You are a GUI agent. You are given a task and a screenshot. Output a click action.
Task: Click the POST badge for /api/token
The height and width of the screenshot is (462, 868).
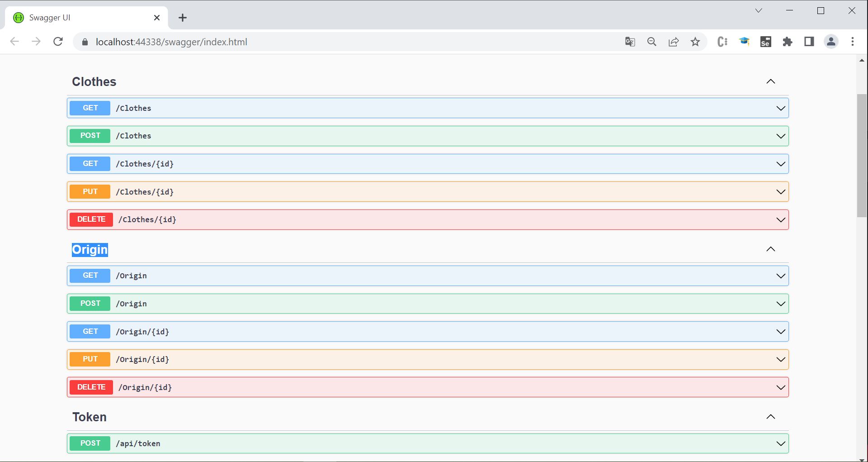click(90, 443)
